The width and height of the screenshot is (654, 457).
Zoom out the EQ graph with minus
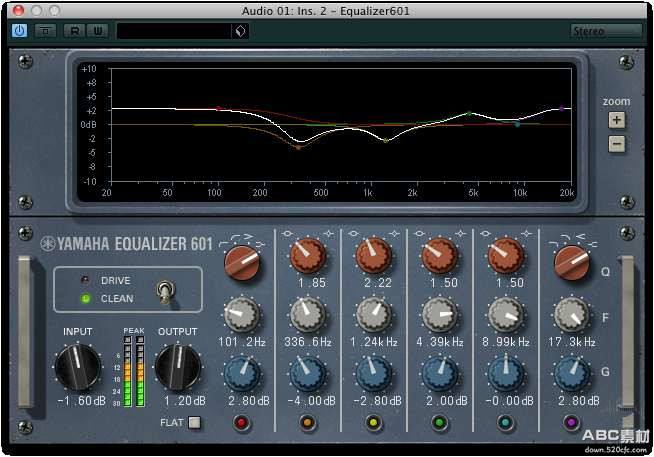click(617, 144)
